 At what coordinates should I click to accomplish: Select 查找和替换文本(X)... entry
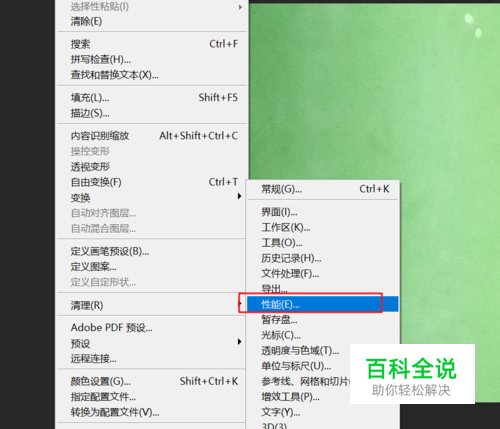(152, 75)
